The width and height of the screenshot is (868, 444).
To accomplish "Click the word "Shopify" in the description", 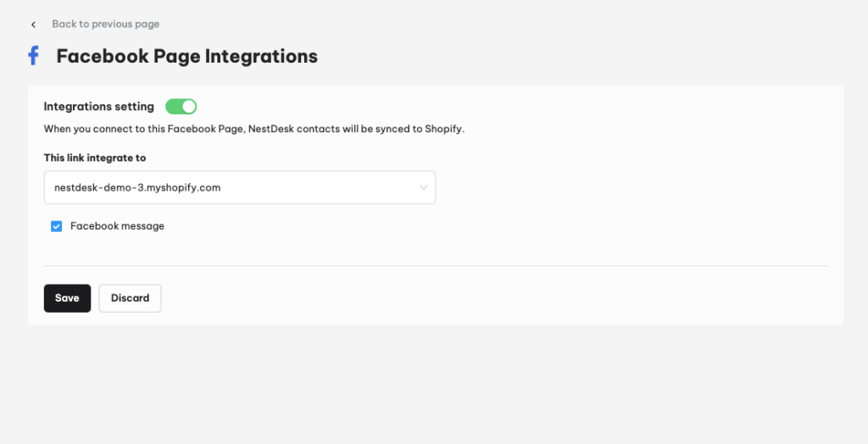I will tap(443, 129).
